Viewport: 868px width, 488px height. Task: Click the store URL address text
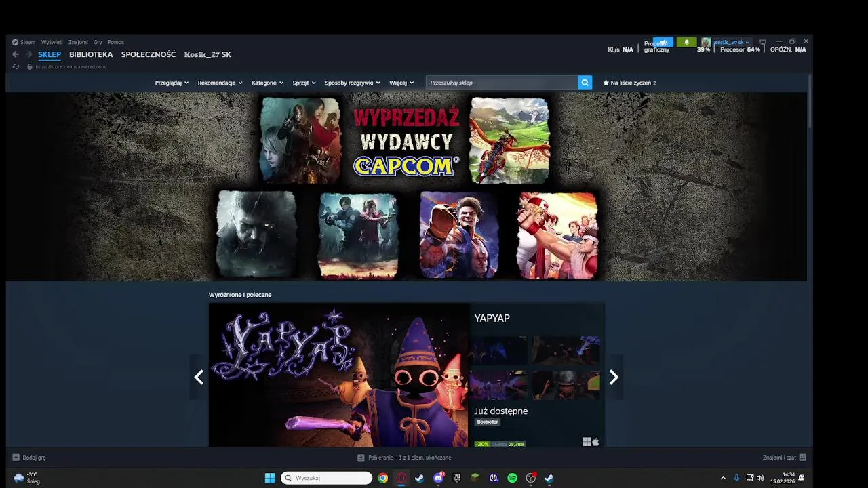71,66
